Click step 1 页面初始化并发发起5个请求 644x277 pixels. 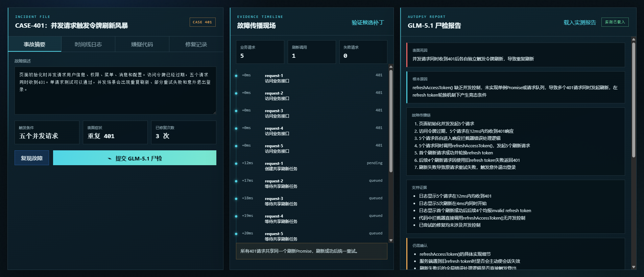(446, 124)
